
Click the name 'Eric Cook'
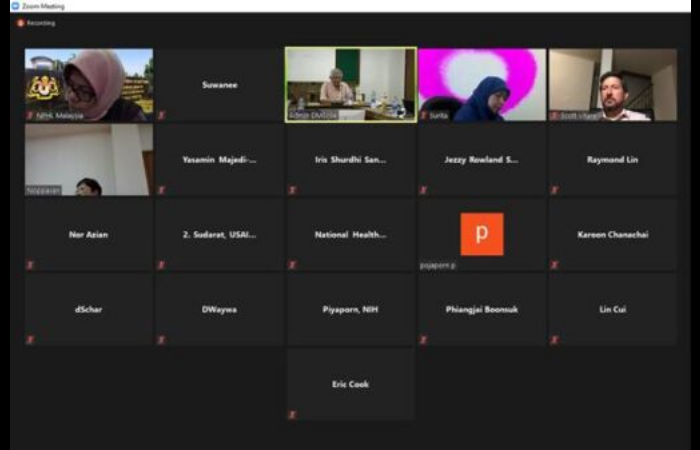[x=350, y=384]
